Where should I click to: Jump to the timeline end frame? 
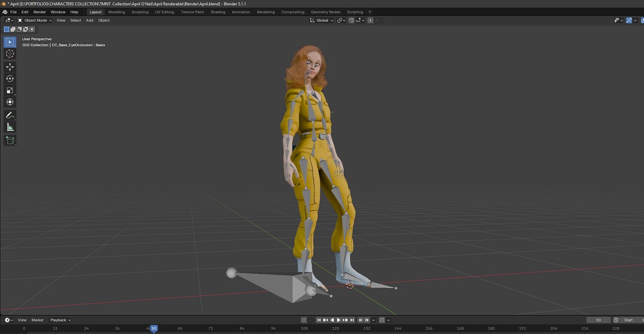click(x=352, y=320)
